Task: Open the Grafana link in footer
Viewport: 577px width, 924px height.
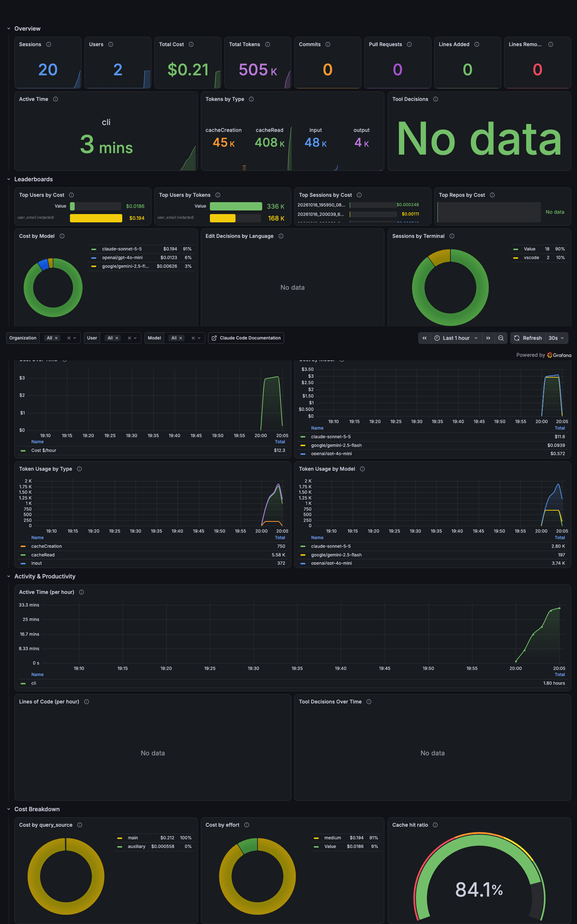Action: (x=559, y=355)
